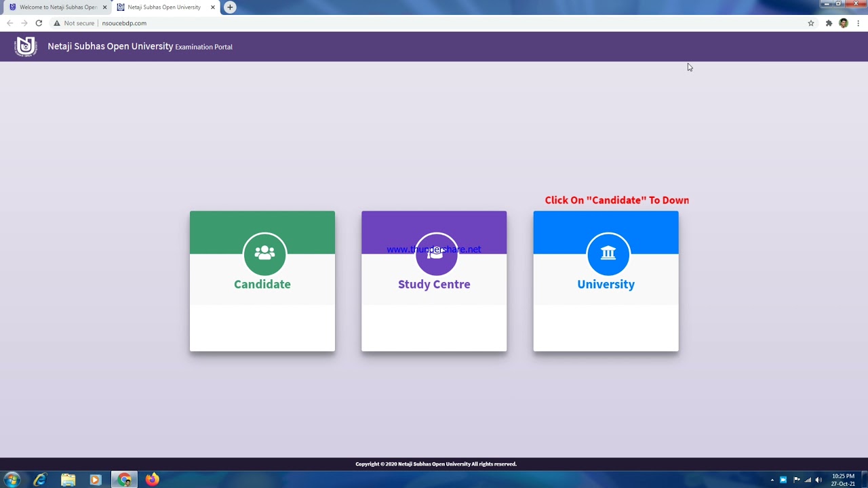868x488 pixels.
Task: Close the Welcome to Netaji Subhas tab
Action: click(104, 7)
